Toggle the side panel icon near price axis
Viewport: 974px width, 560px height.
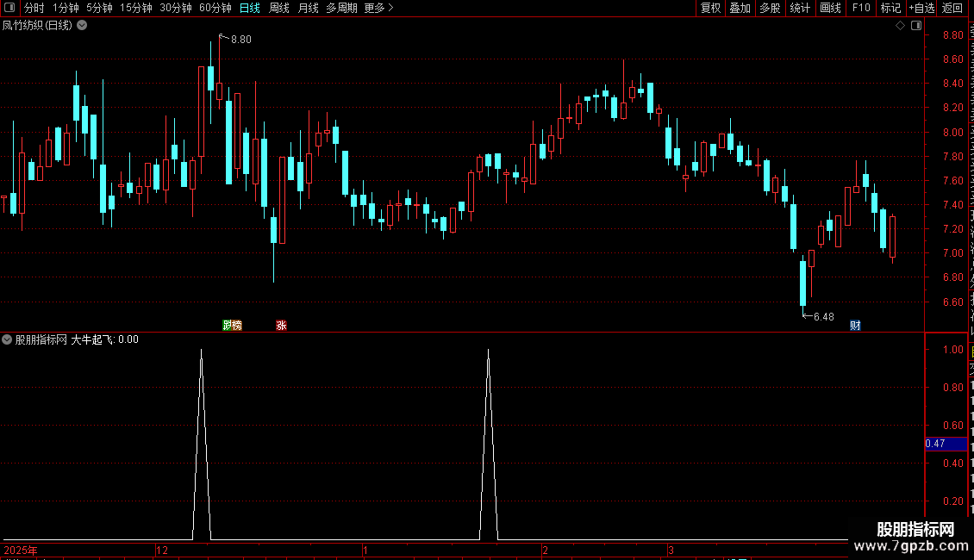point(916,26)
